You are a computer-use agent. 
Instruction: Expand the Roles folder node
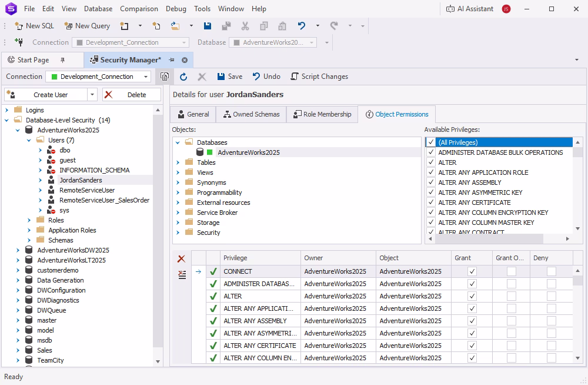(x=29, y=220)
